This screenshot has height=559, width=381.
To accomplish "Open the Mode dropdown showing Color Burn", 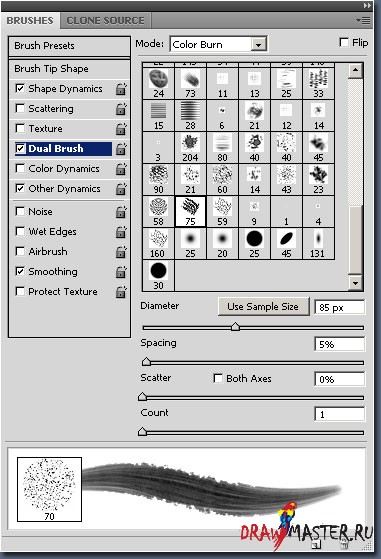I will [218, 45].
